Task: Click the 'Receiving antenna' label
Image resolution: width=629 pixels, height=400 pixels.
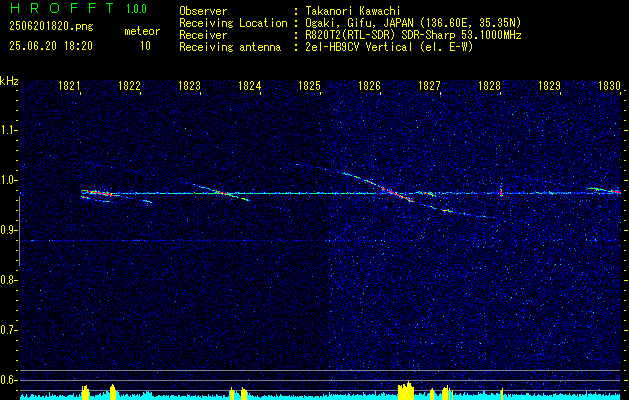Action: (230, 47)
